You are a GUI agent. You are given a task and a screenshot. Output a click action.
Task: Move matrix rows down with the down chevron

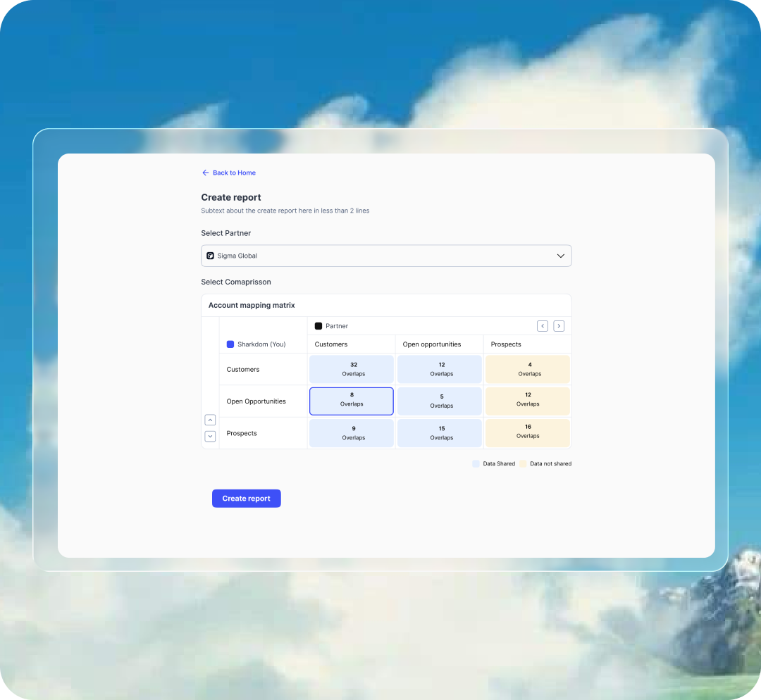coord(210,436)
